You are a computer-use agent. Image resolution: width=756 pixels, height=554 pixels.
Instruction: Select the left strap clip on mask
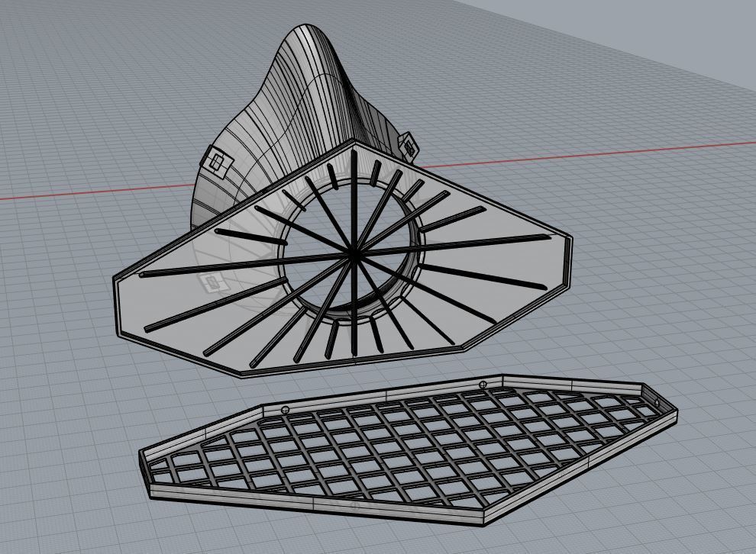218,161
